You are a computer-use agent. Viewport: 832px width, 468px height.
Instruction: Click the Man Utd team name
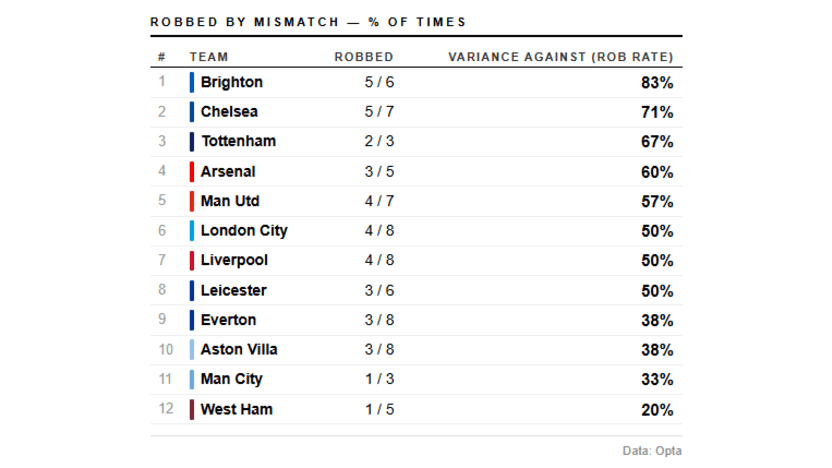[230, 201]
